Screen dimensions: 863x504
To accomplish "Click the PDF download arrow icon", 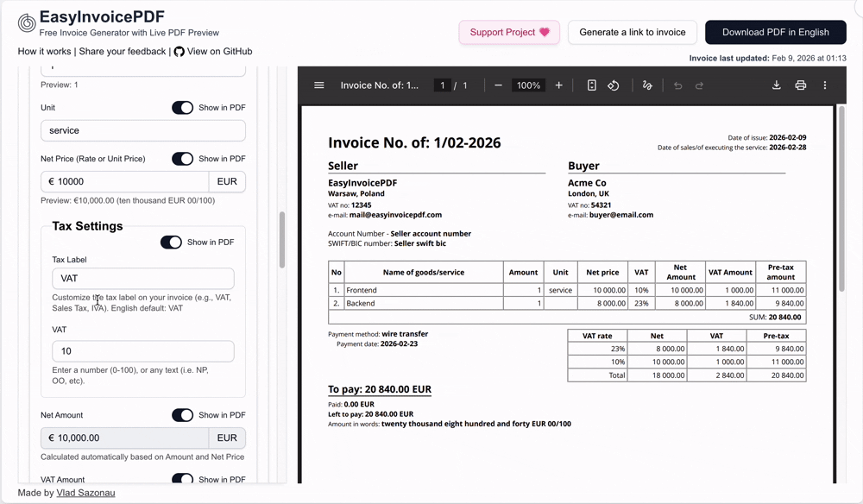I will [776, 85].
